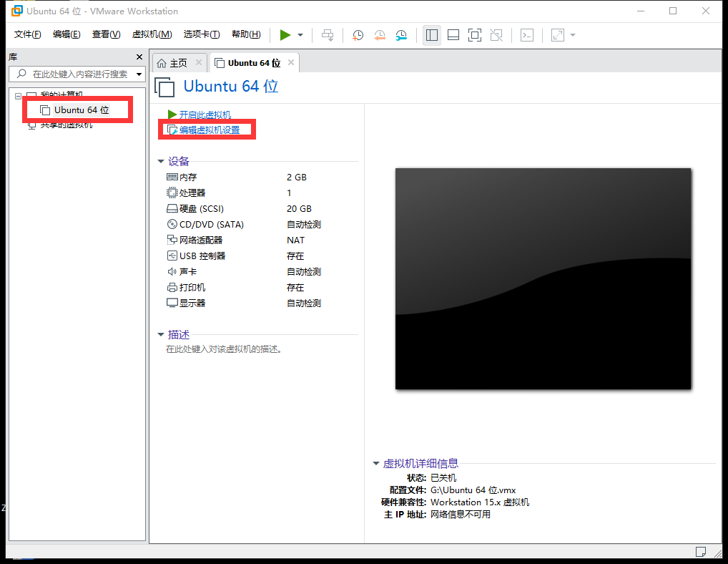Click the NAT network adapter value
This screenshot has width=728, height=564.
pyautogui.click(x=296, y=240)
